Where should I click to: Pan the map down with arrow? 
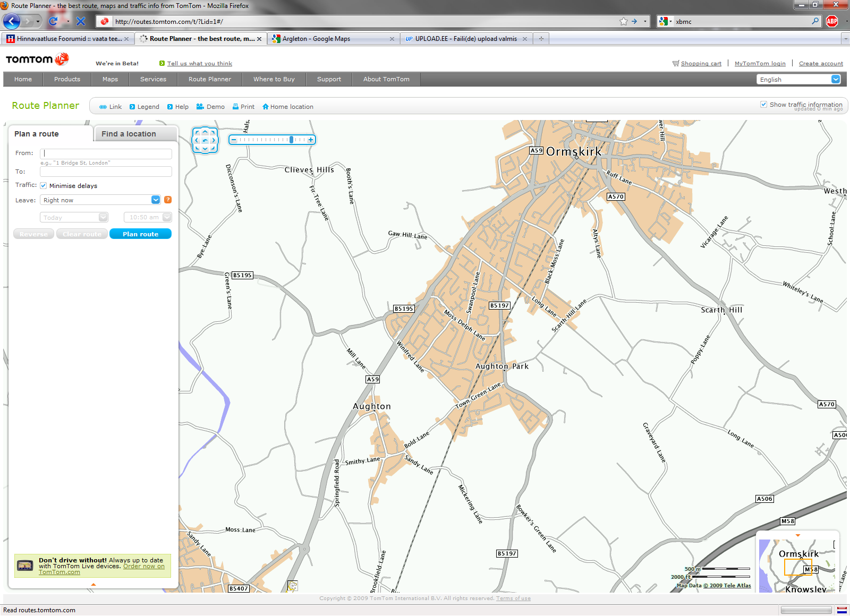(x=205, y=149)
